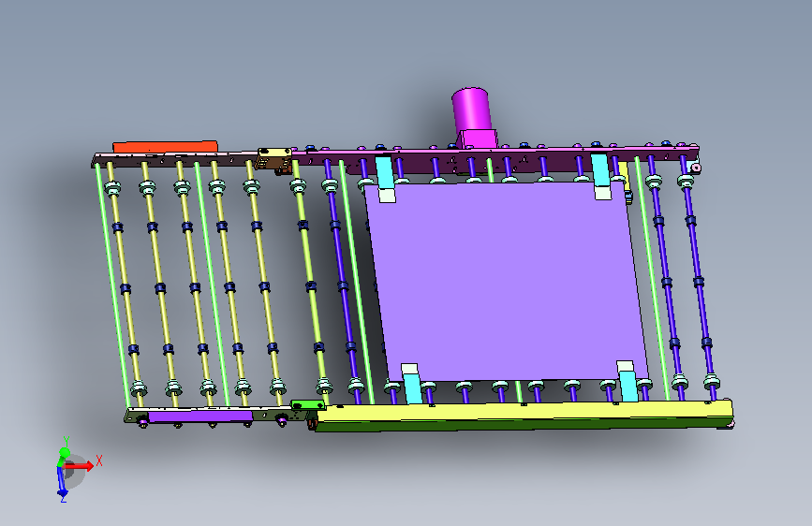
Task: Select the long magenta rail beneath the motor
Action: pyautogui.click(x=497, y=154)
